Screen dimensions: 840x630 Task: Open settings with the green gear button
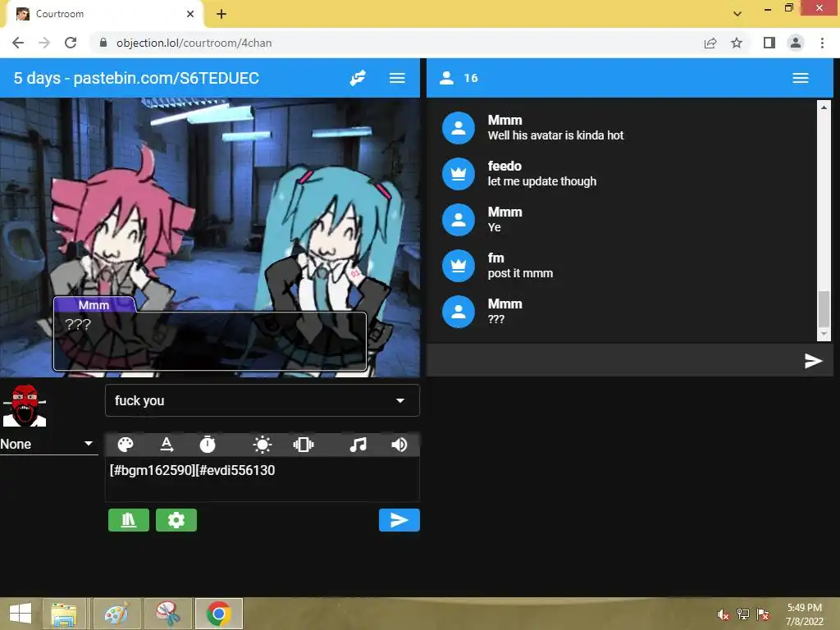tap(176, 520)
